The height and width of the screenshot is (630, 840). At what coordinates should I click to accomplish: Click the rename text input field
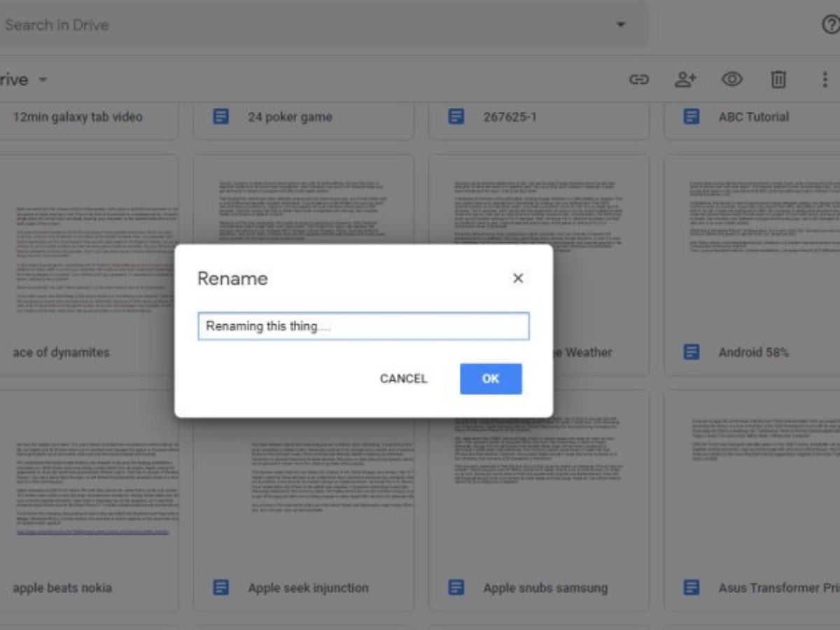click(x=363, y=326)
